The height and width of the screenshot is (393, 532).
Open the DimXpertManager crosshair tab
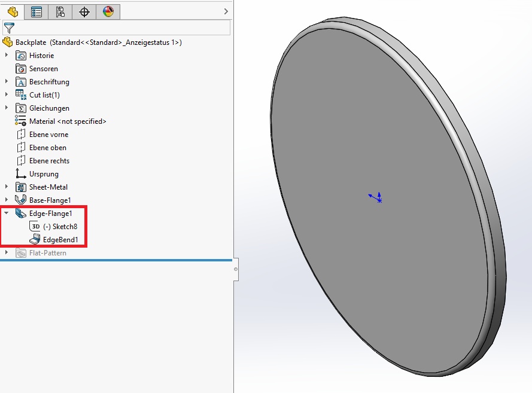tap(84, 12)
